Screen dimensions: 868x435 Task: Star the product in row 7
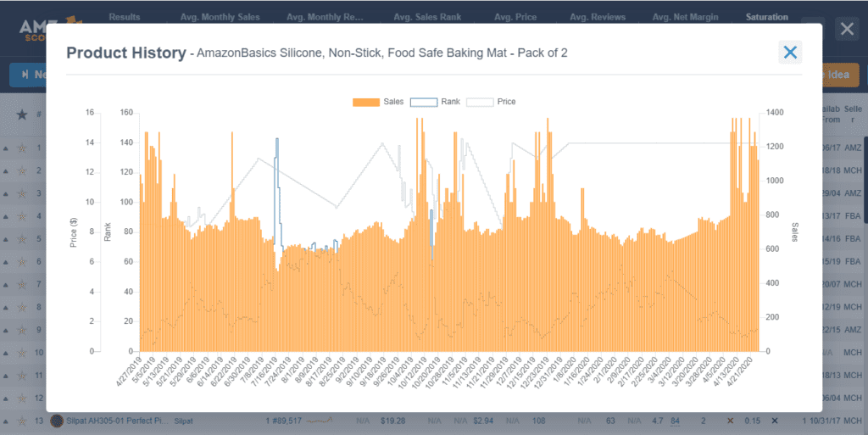pos(21,284)
